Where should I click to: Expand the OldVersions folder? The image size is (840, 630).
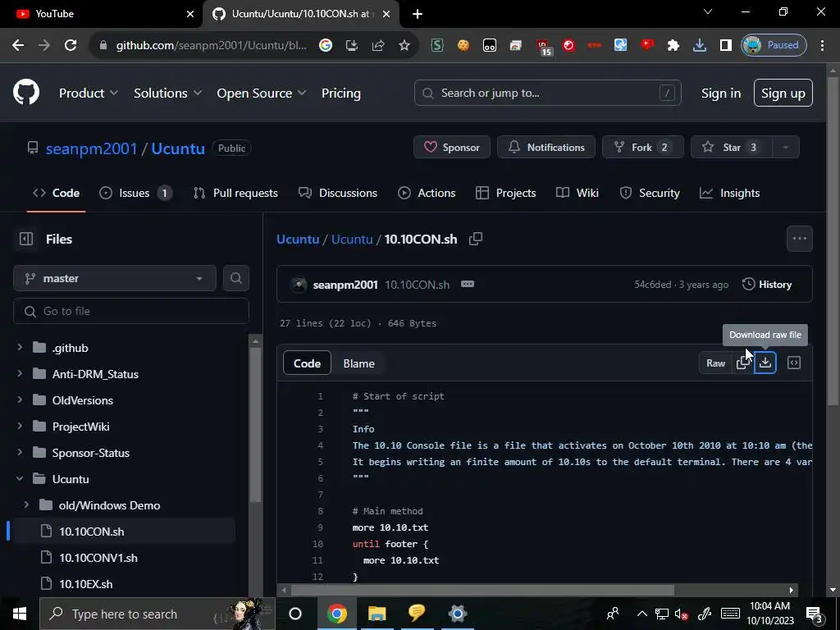(20, 400)
